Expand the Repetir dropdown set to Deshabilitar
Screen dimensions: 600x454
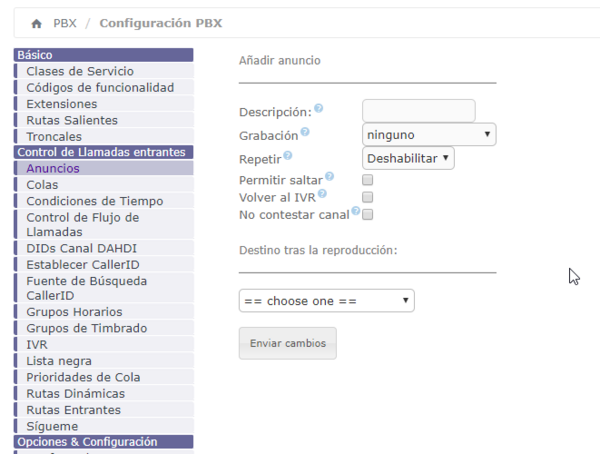408,158
